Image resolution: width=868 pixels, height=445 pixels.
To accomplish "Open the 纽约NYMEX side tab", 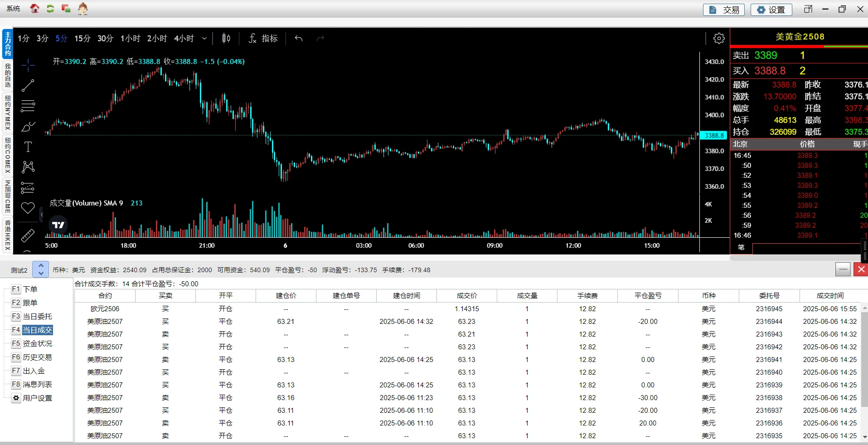I will point(8,112).
